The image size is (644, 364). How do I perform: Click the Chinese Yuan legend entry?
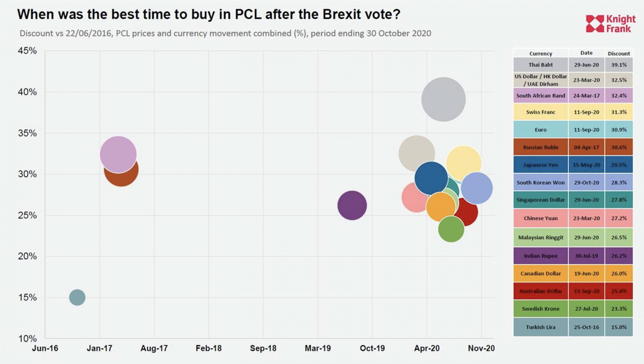[540, 218]
